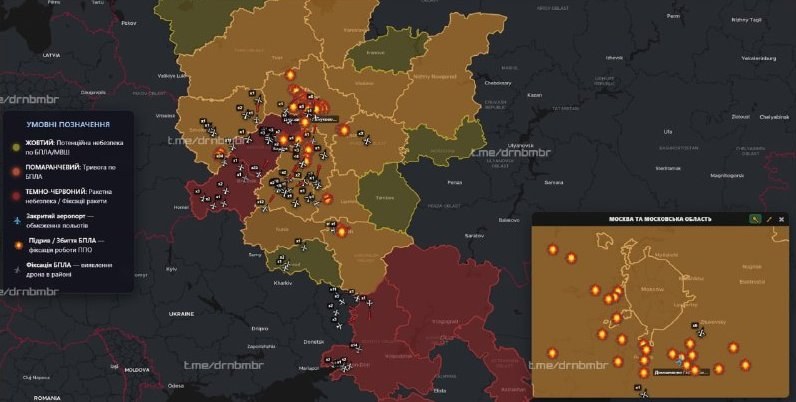Click the Dnipro city label
Viewport: 796px width, 402px height.
pos(259,328)
